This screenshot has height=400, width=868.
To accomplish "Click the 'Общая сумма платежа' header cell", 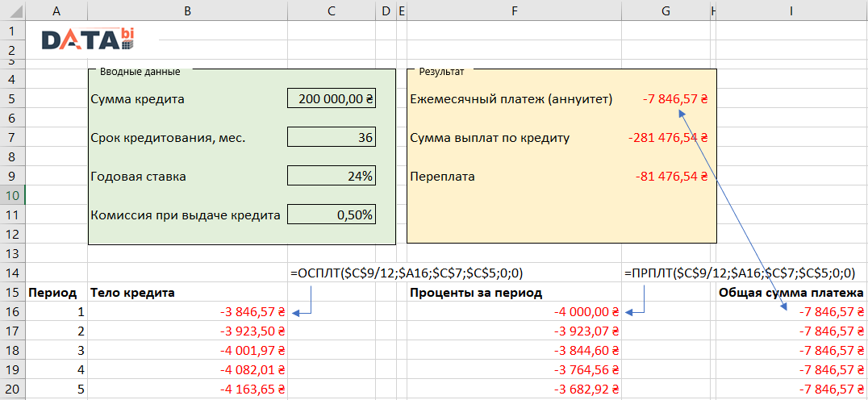I will click(791, 292).
